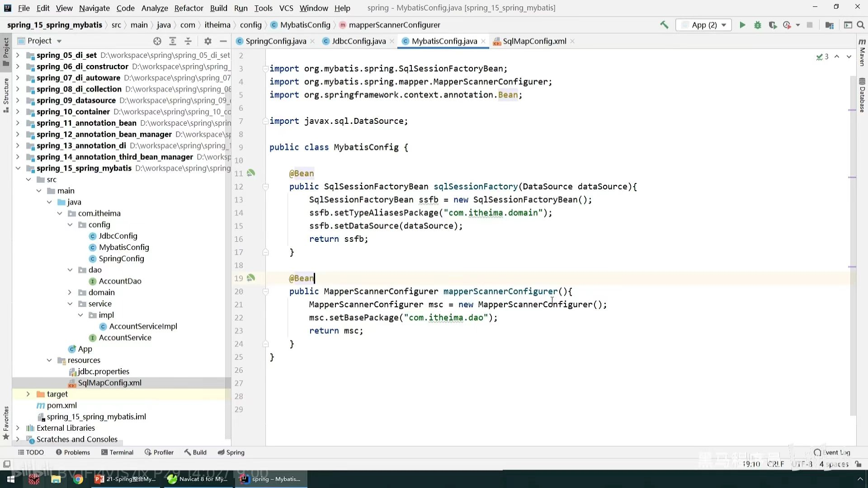This screenshot has height=488, width=868.
Task: Open the App run configuration dropdown
Action: (703, 25)
